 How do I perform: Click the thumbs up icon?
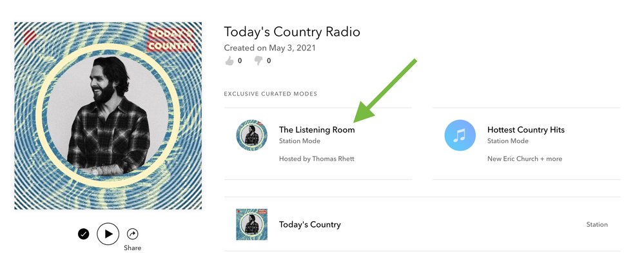(229, 61)
